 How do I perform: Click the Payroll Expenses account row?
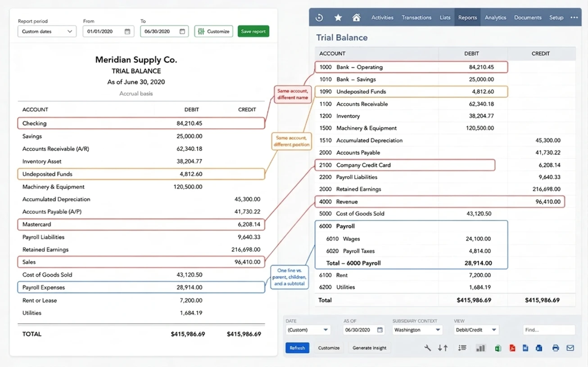(141, 287)
